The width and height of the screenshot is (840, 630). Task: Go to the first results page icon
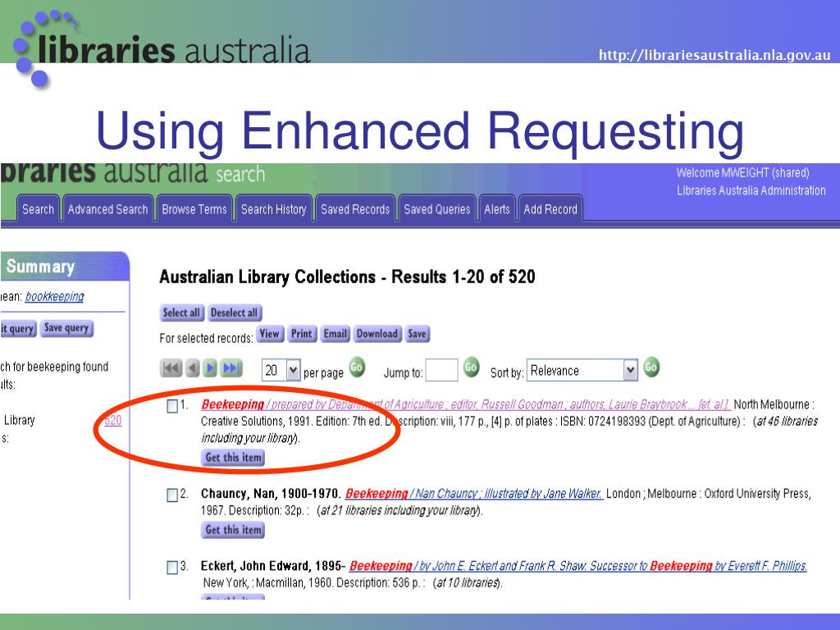tap(171, 368)
